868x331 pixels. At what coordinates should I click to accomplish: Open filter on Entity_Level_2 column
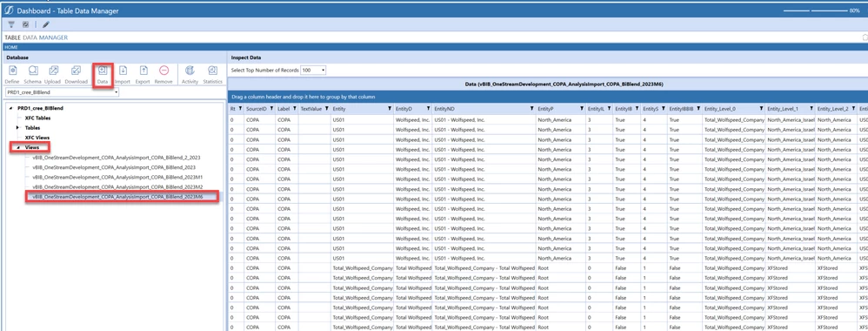tap(852, 109)
